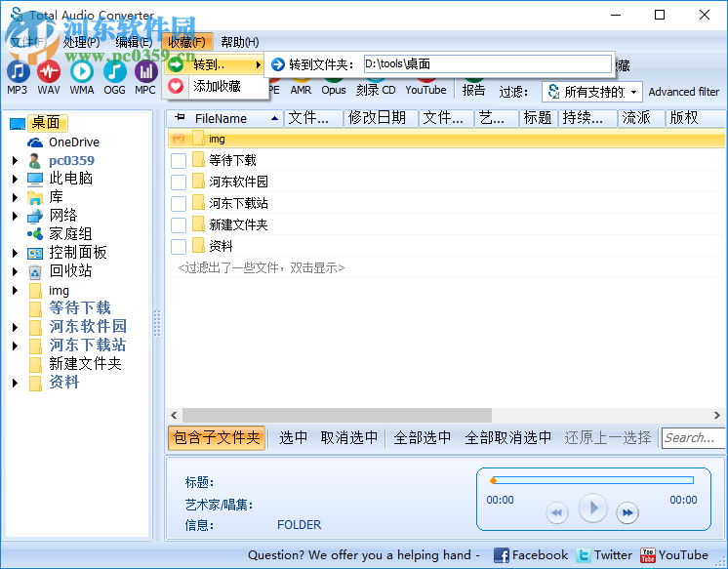Convert to MP3 format icon
The image size is (728, 569).
point(18,77)
